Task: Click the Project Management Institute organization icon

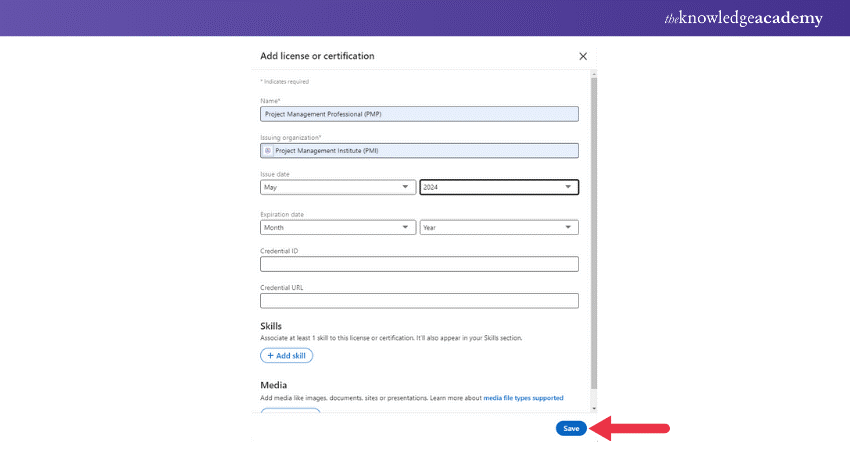Action: tap(268, 151)
